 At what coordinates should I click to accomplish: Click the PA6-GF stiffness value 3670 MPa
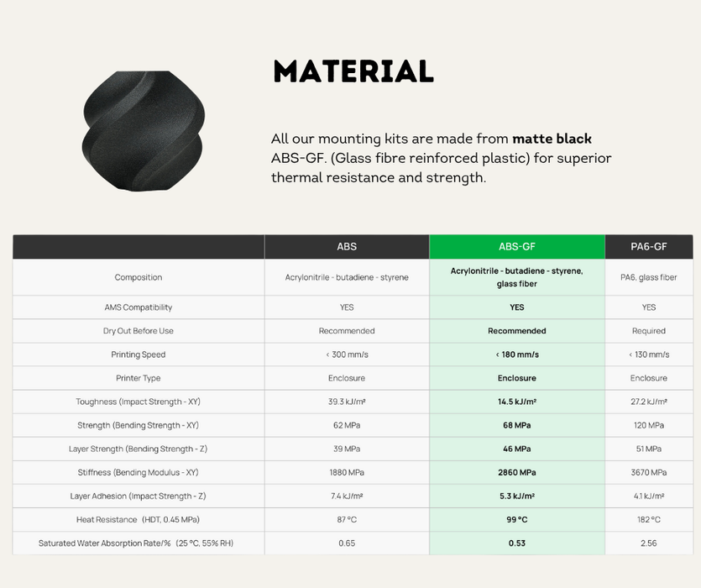(649, 472)
